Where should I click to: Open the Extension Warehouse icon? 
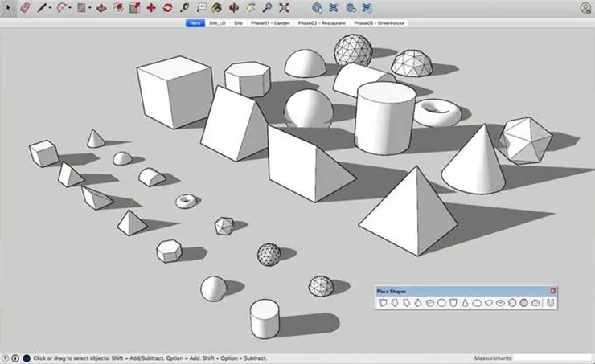coord(334,7)
